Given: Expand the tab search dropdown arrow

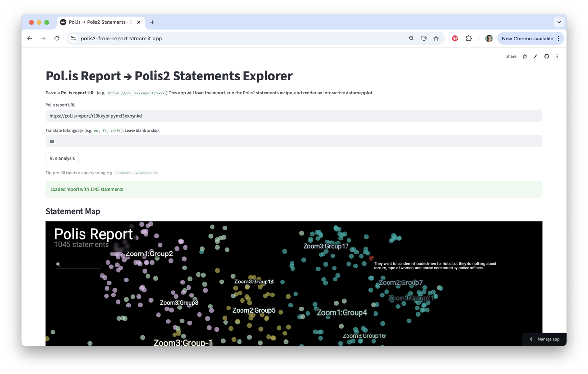Looking at the screenshot, I should [x=559, y=22].
